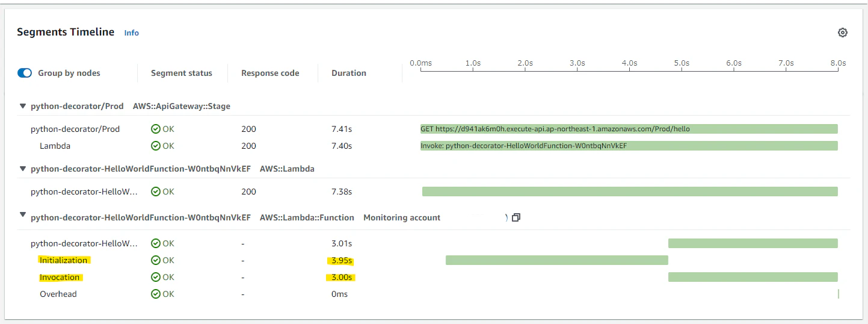Click the Invoke HelloWorldFunction timeline bar

[629, 146]
